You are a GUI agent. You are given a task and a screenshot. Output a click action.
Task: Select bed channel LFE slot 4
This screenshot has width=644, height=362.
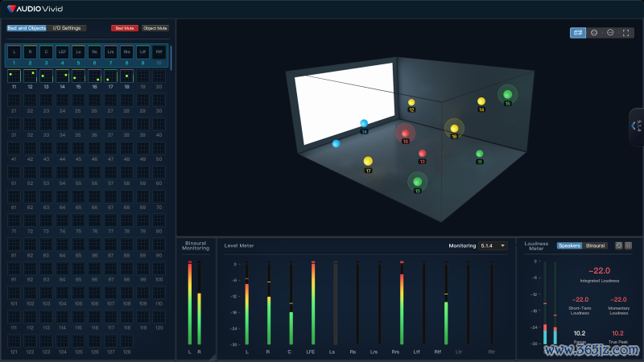62,52
